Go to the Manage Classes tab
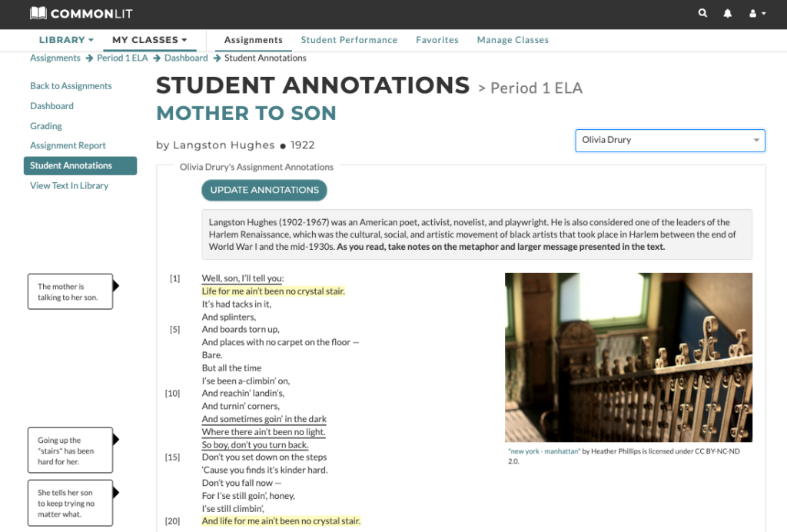Image resolution: width=787 pixels, height=532 pixels. [x=513, y=40]
